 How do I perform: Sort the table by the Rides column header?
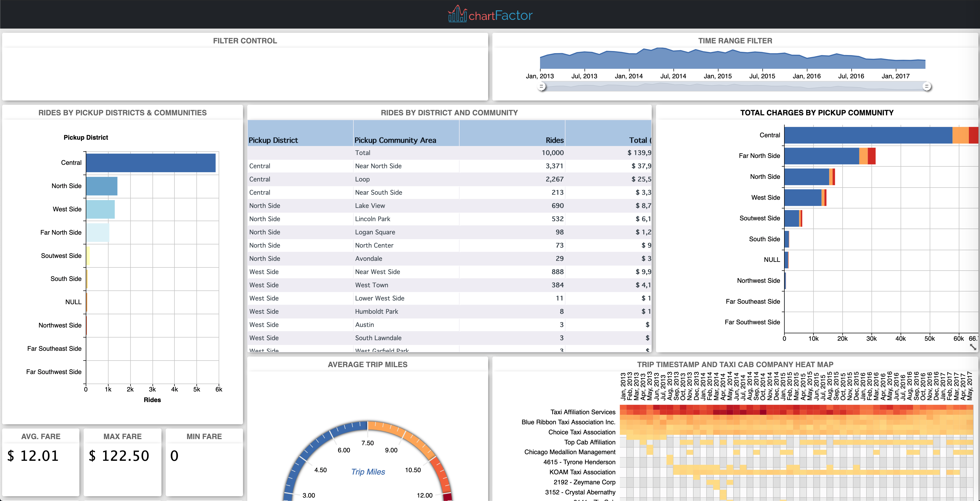[554, 140]
